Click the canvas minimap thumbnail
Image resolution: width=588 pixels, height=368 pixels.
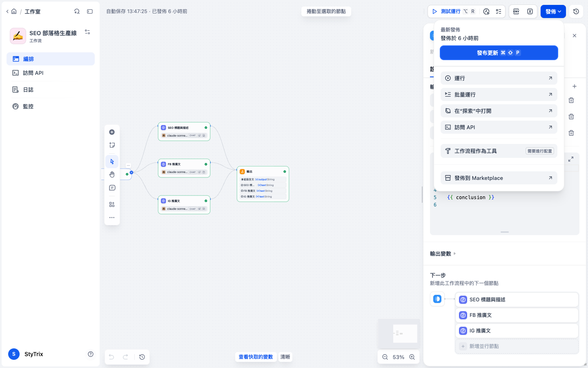click(399, 334)
